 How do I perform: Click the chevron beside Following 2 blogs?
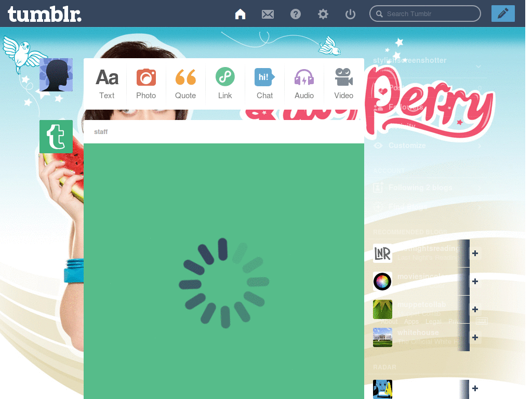480,188
